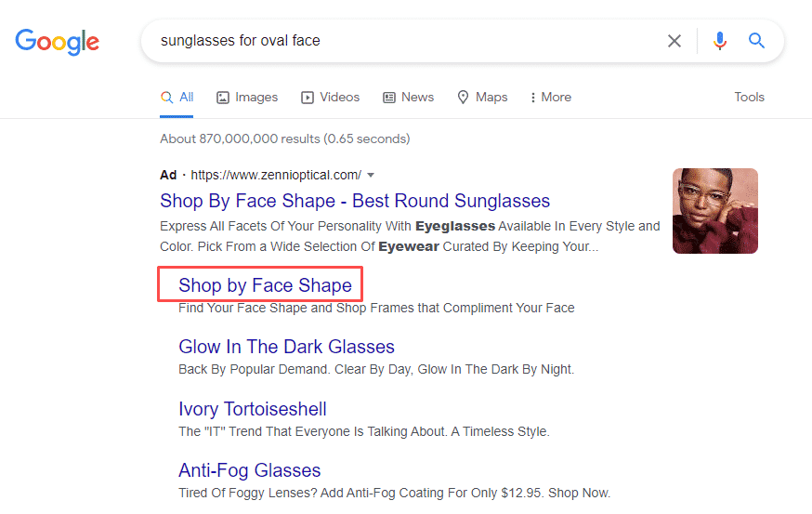Expand the More menu

tap(550, 97)
